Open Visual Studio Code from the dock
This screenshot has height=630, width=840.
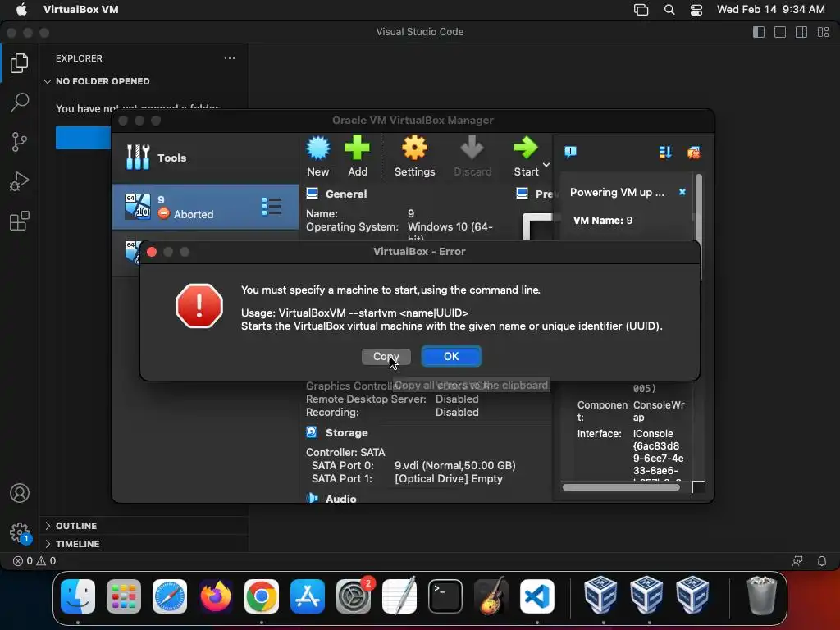click(x=537, y=596)
